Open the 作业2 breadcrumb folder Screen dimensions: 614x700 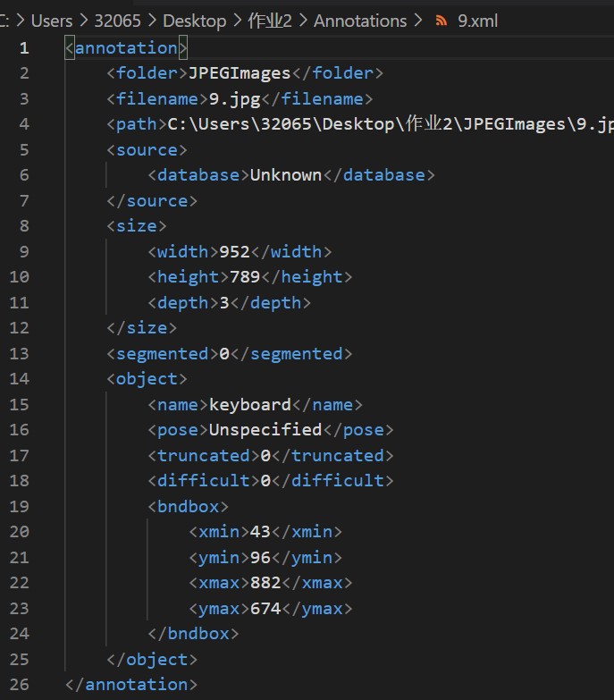(270, 21)
